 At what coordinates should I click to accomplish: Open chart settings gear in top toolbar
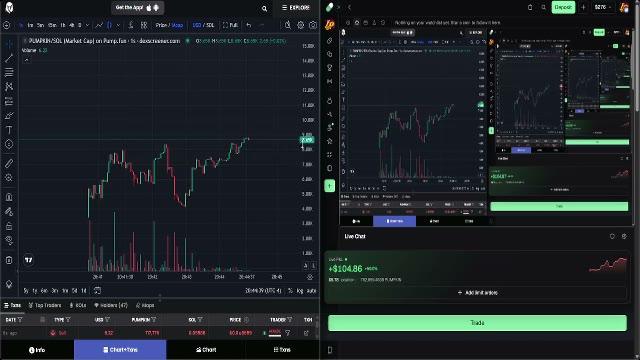point(300,25)
